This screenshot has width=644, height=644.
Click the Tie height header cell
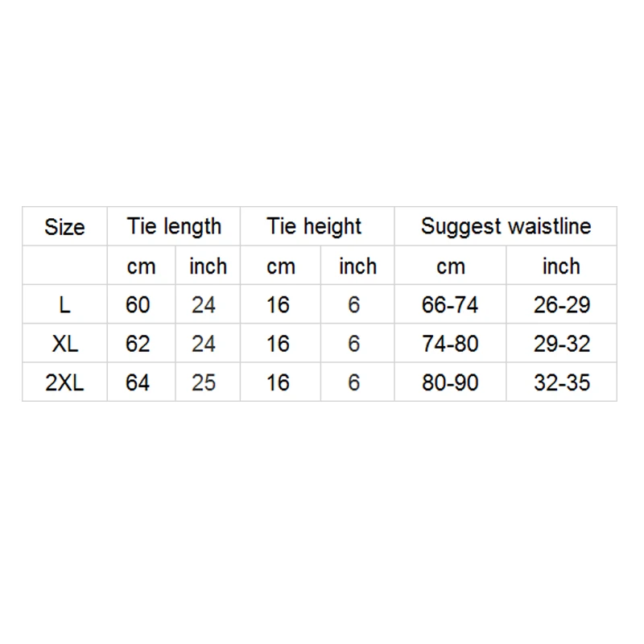click(315, 227)
